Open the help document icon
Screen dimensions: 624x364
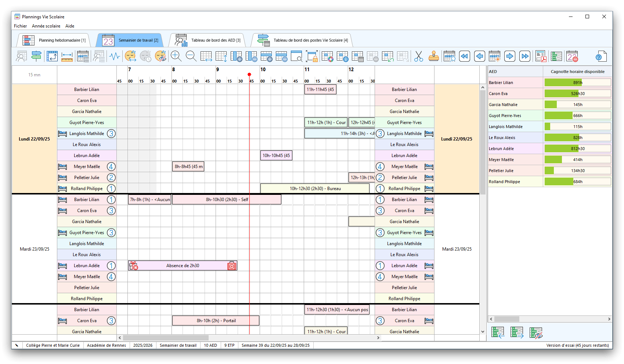pos(600,56)
